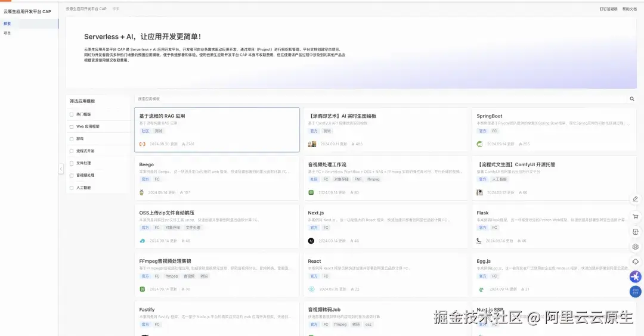The image size is (644, 336).
Task: Click the 探索 breadcrumb item
Action: pos(116,8)
